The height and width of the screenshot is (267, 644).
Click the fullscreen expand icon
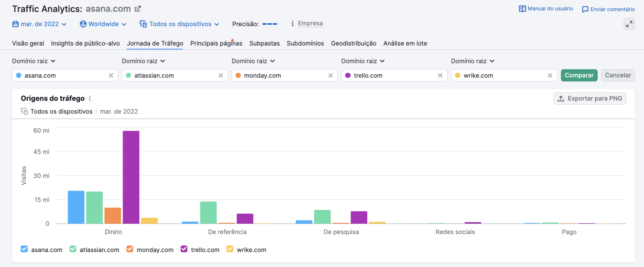tap(629, 24)
